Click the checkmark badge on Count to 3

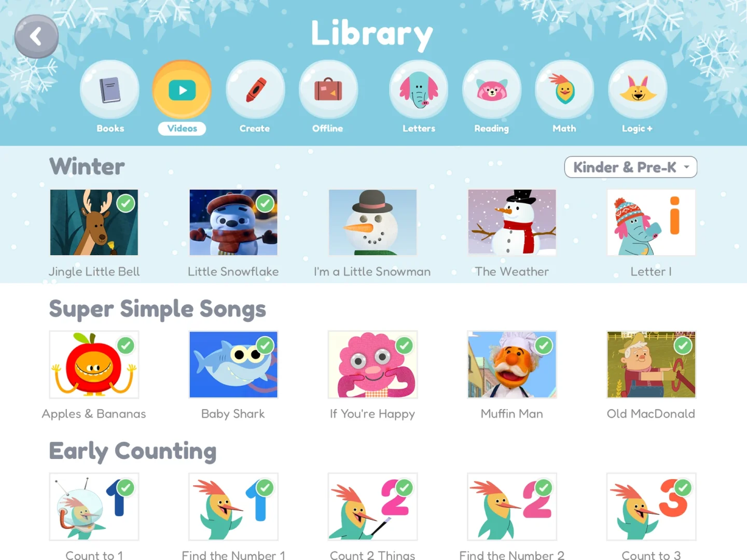(x=683, y=487)
